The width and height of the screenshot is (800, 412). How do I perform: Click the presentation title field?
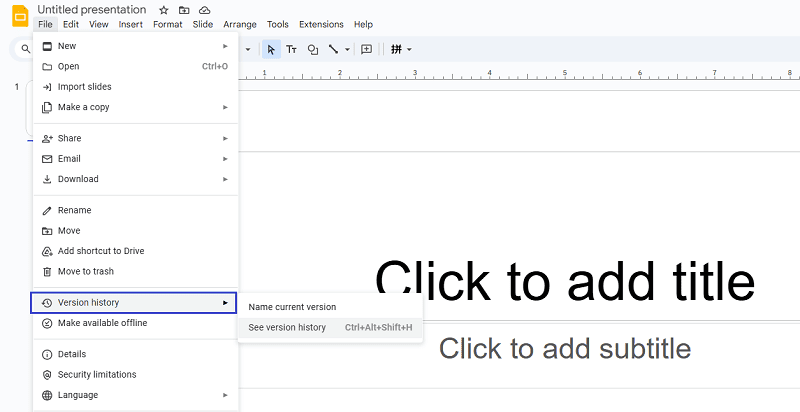click(x=92, y=9)
